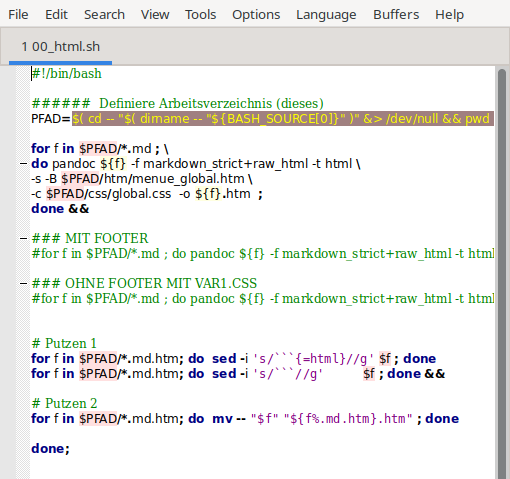Collapse the fold at '### OHNE FOOTER MIT VAR1.CSS'
The height and width of the screenshot is (479, 510).
point(23,284)
